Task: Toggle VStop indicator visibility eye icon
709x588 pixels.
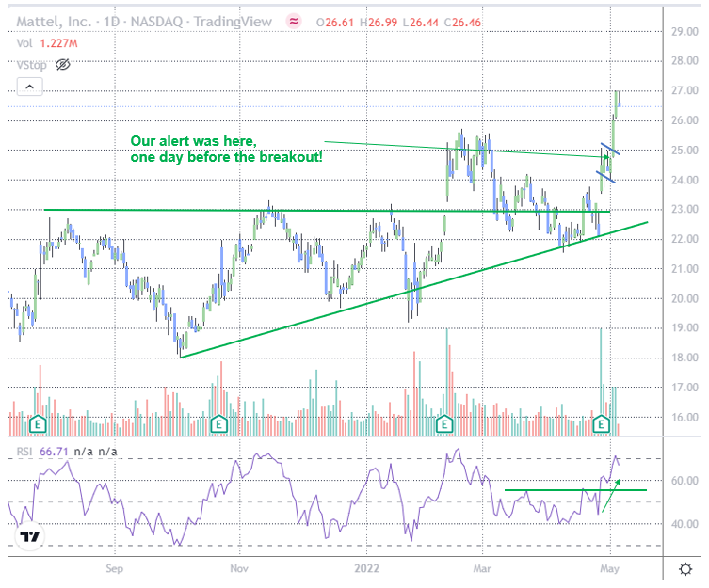Action: click(x=63, y=65)
